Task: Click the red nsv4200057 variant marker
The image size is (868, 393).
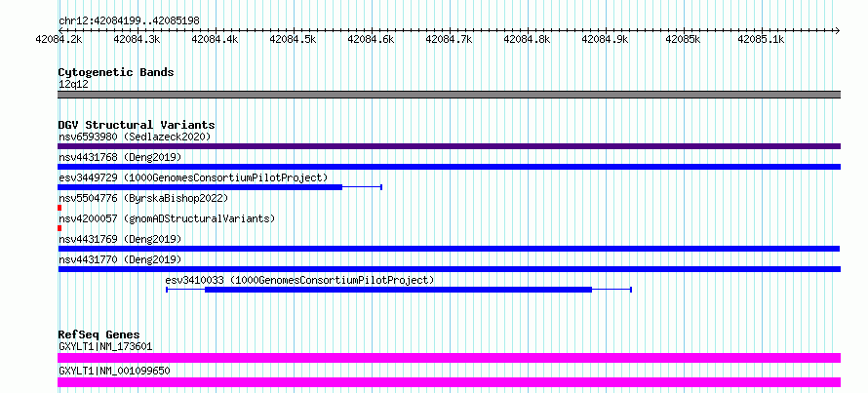Action: [59, 228]
